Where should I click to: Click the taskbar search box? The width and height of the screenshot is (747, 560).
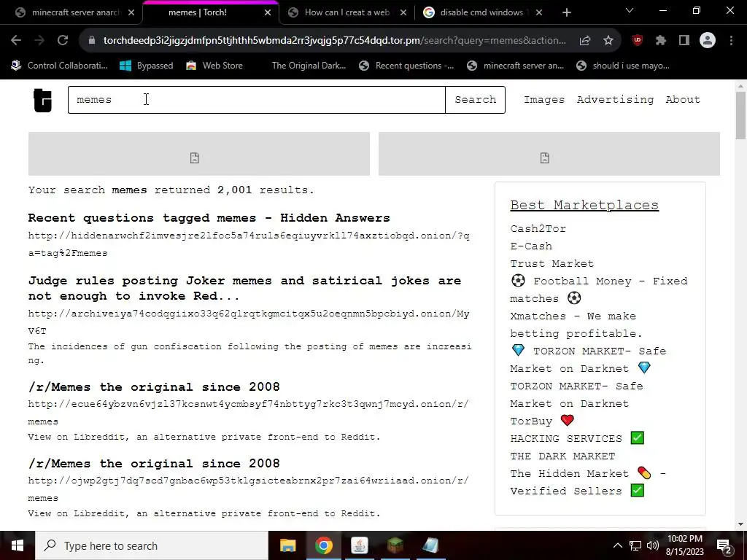coord(152,545)
